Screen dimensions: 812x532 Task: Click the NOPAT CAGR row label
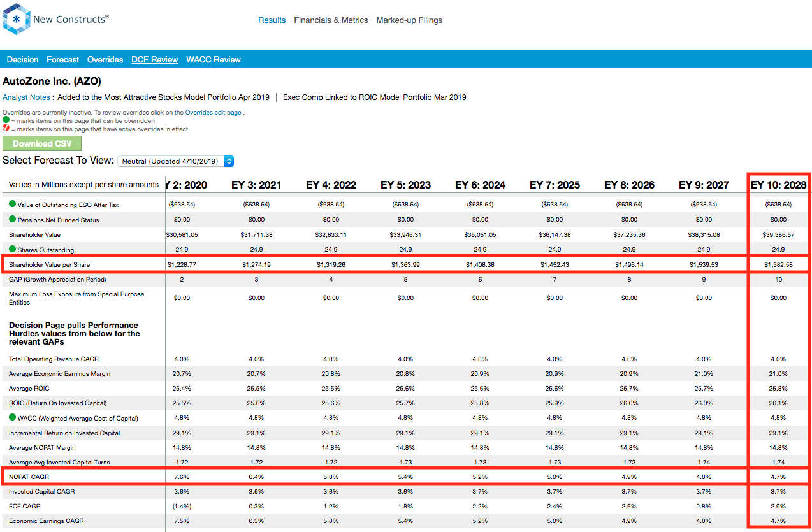[28, 477]
